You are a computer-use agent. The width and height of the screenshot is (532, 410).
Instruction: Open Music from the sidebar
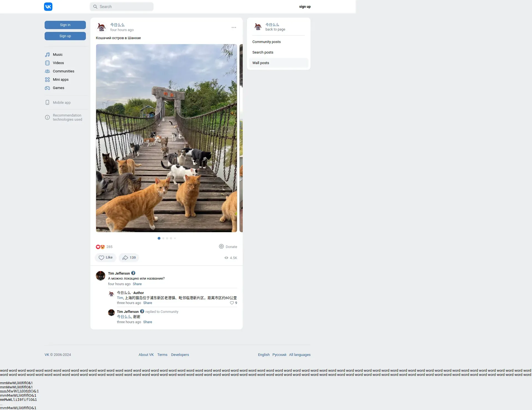(58, 55)
